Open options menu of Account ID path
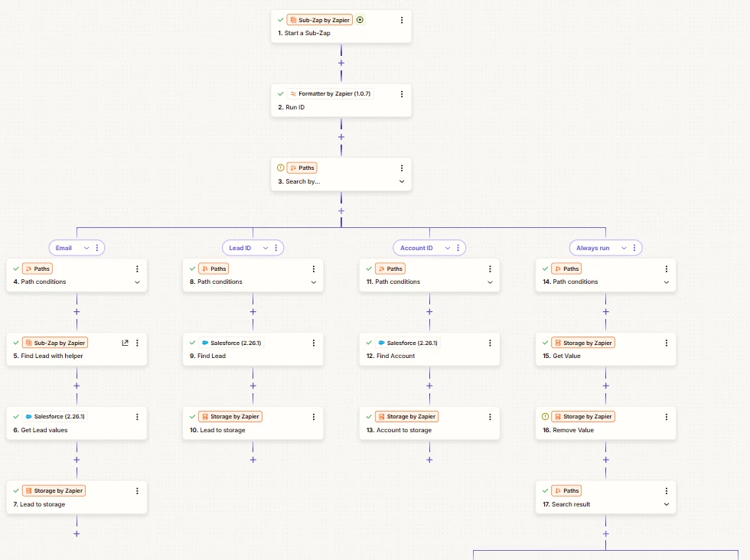This screenshot has height=560, width=750. click(458, 248)
